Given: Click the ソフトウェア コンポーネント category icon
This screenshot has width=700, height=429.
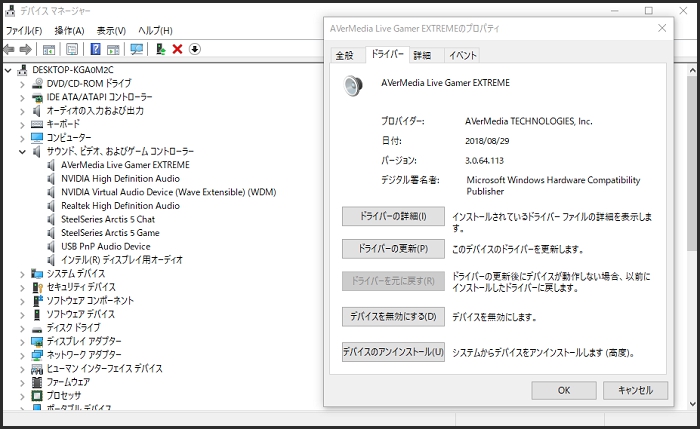Looking at the screenshot, I should (37, 301).
